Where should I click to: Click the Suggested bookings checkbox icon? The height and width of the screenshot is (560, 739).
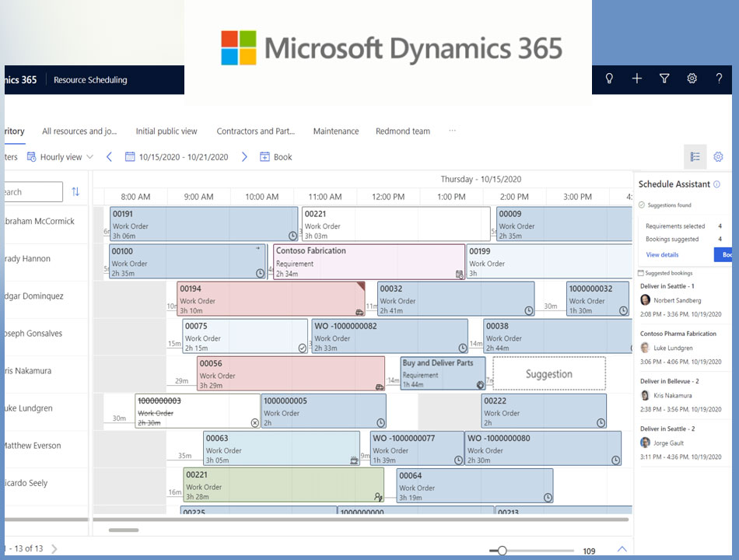pos(640,273)
